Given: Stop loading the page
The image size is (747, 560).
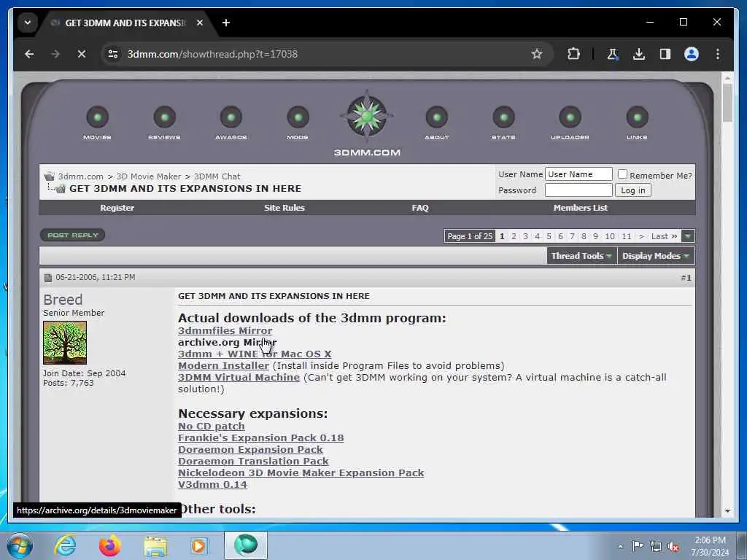Looking at the screenshot, I should [x=82, y=54].
